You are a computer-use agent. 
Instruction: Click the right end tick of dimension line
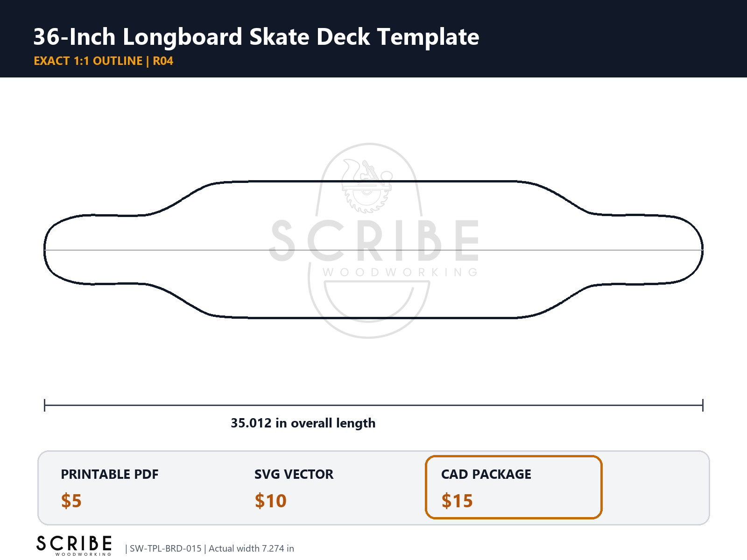point(703,405)
